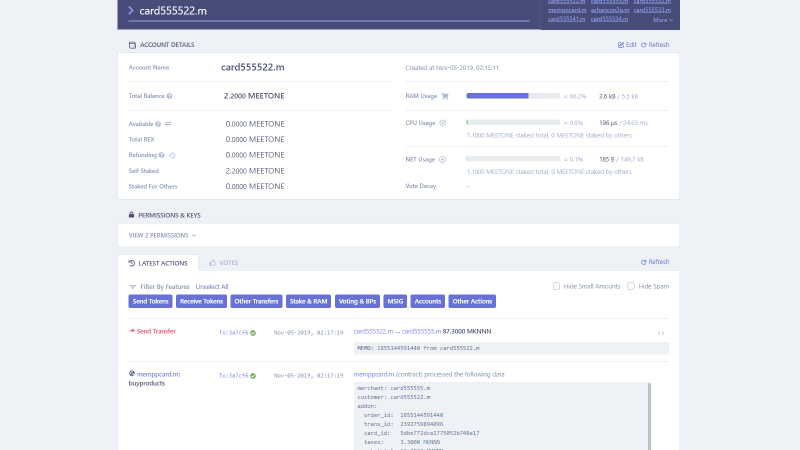800x450 pixels.
Task: Toggle the Stake & RAM filter
Action: pyautogui.click(x=308, y=302)
